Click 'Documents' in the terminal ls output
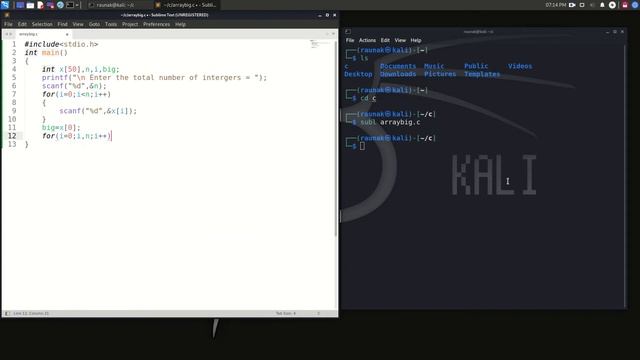This screenshot has height=360, width=640. point(398,66)
